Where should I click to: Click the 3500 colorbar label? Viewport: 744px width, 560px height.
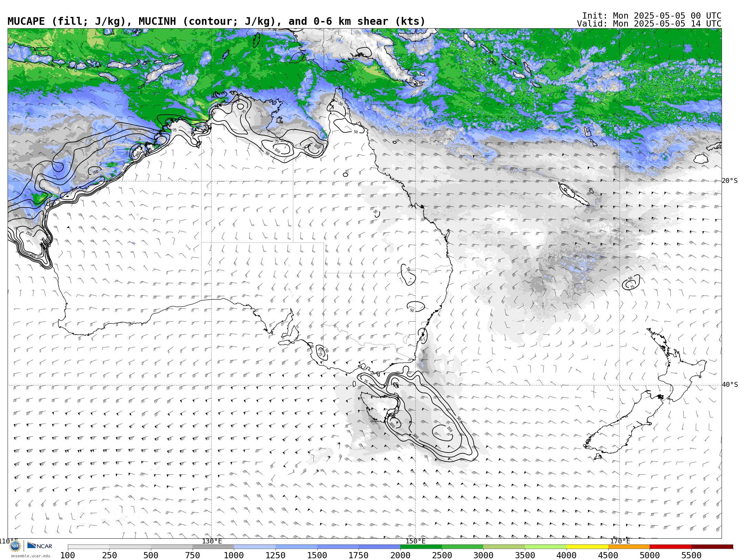(525, 556)
